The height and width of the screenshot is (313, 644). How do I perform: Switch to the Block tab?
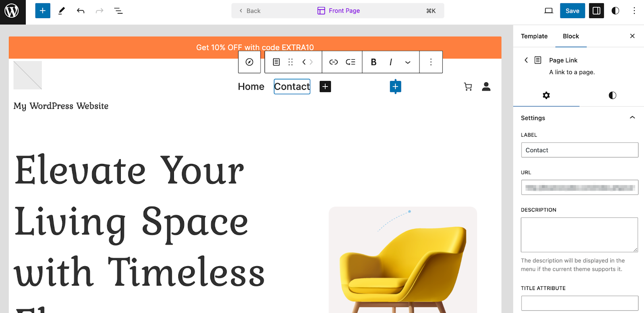pos(571,36)
